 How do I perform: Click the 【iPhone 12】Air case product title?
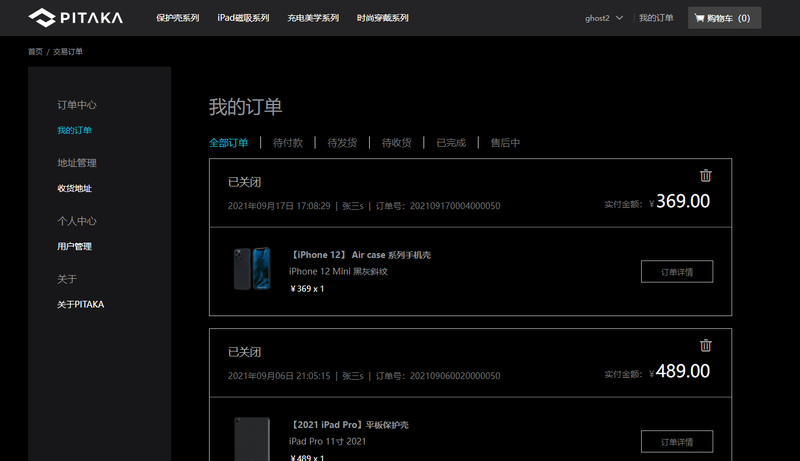[360, 255]
